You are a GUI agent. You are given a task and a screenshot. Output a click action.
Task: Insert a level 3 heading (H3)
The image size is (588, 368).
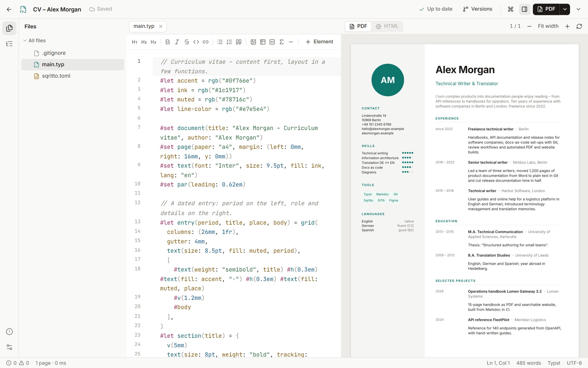[154, 42]
